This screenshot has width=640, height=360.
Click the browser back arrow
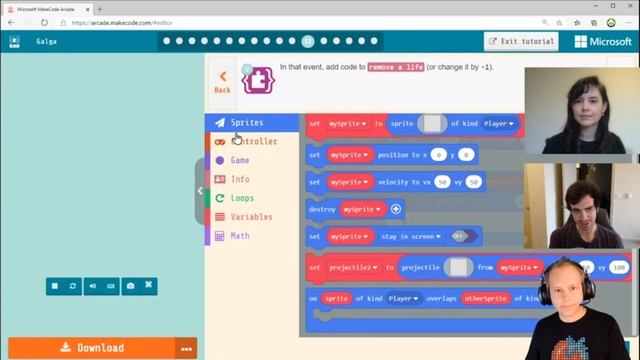tap(11, 23)
